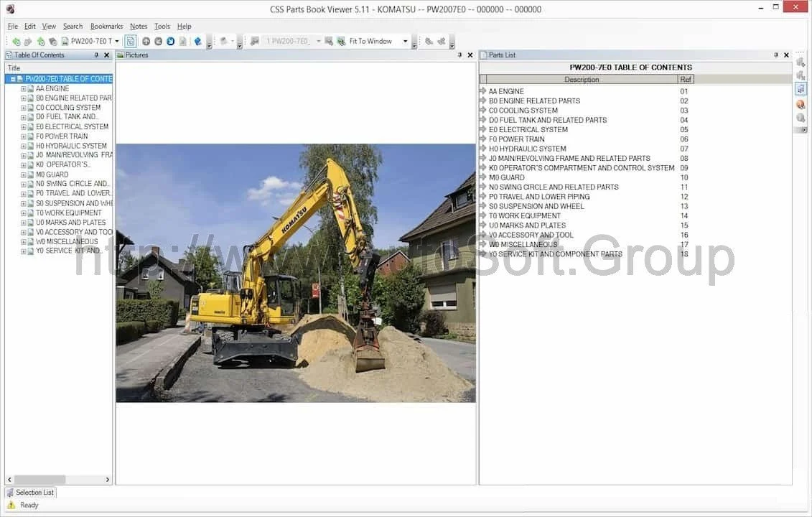Click the arrow icon beside H0 HYDRAULIC SYSTEM row
812x517 pixels.
tap(483, 149)
